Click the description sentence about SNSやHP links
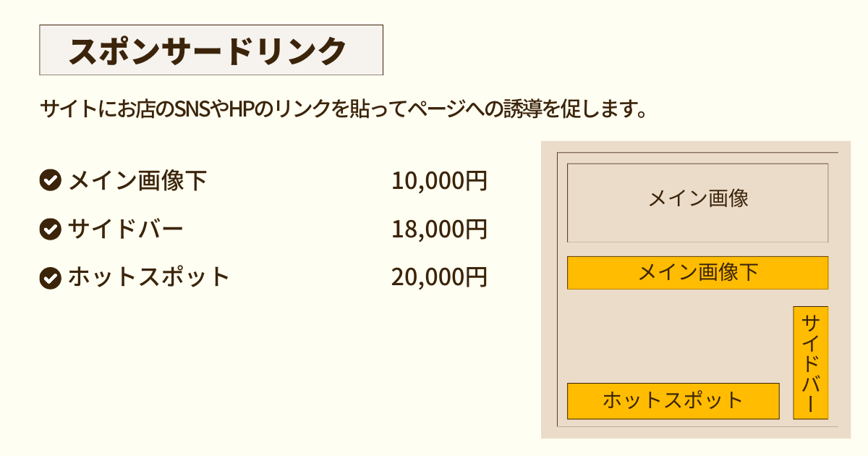This screenshot has width=868, height=456. click(x=343, y=110)
